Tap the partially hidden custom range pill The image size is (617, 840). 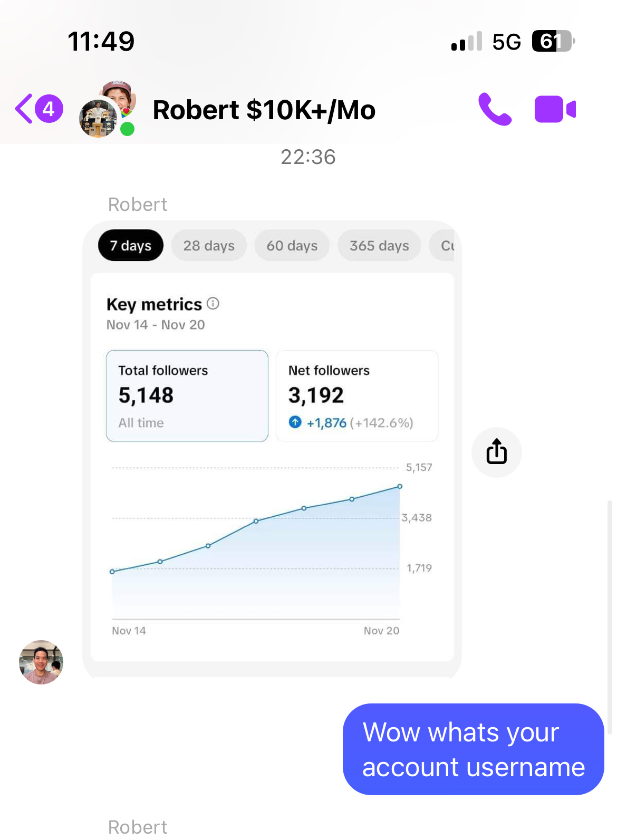pyautogui.click(x=443, y=245)
